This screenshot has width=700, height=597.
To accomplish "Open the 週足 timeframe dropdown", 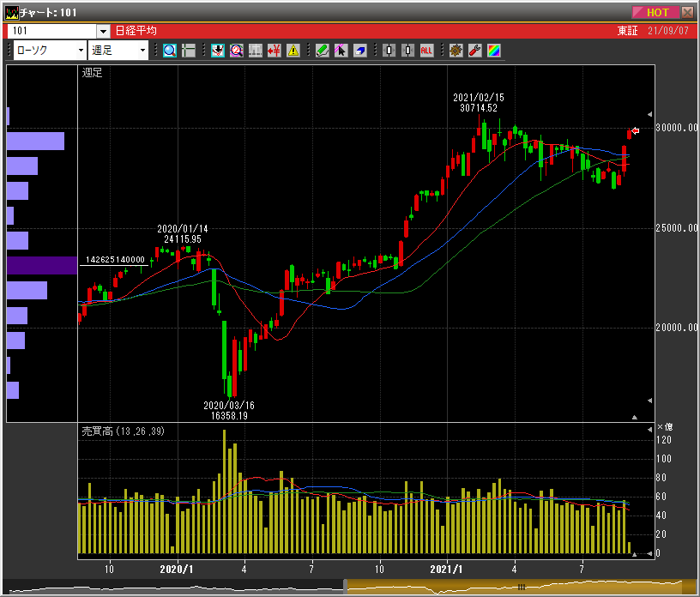I will click(143, 51).
